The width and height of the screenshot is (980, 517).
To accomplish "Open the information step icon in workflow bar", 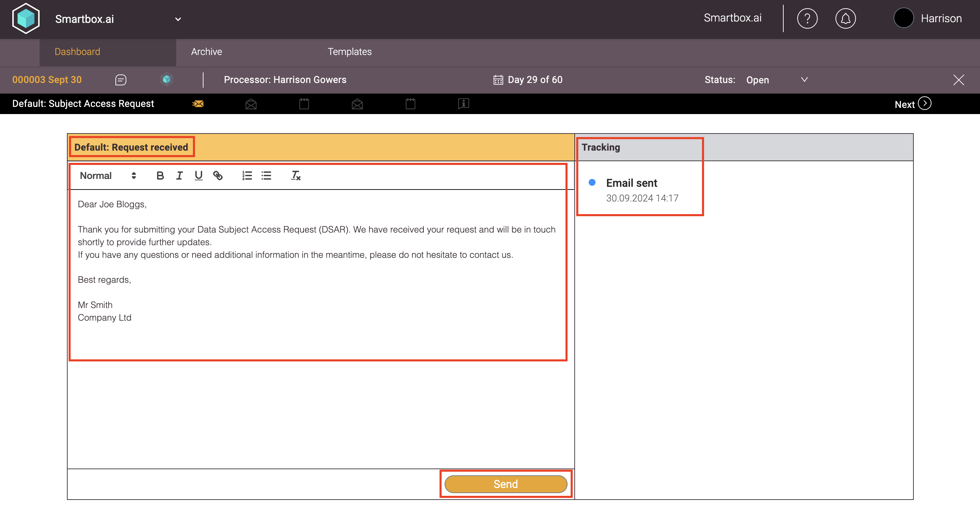I will (463, 104).
